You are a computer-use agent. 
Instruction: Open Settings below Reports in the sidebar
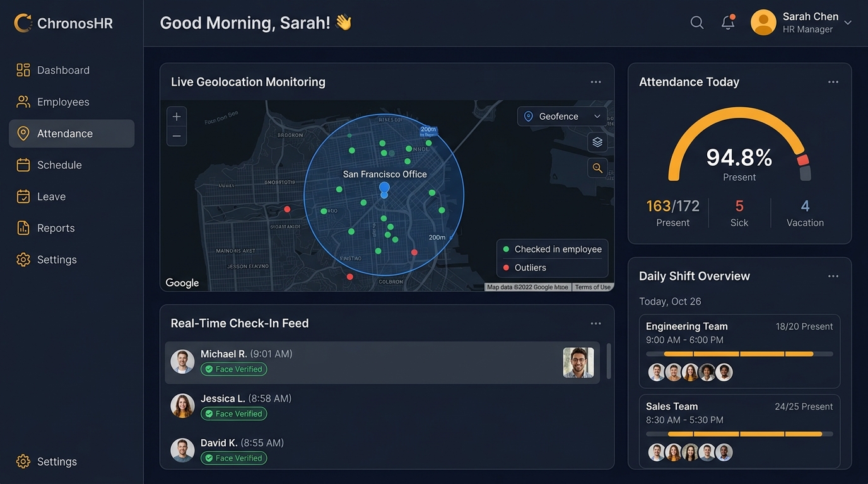[72, 260]
